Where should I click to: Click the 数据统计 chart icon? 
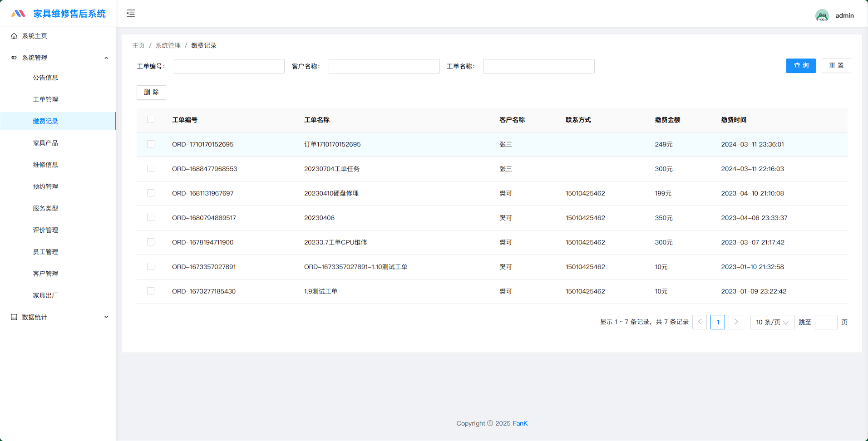click(14, 317)
